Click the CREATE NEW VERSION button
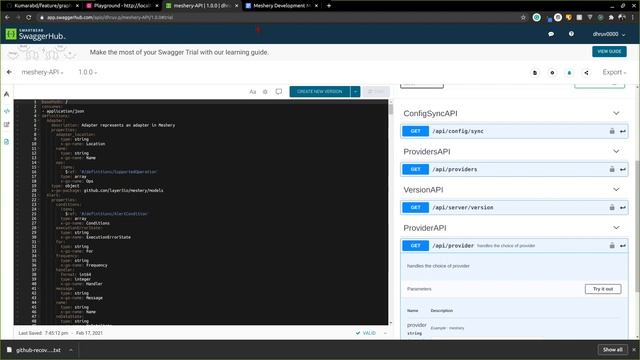The image size is (640, 360). 320,91
